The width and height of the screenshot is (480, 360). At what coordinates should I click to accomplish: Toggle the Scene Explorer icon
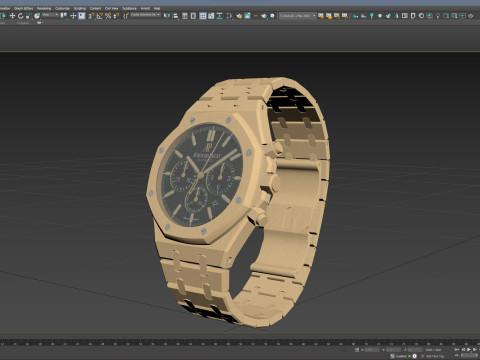185,16
